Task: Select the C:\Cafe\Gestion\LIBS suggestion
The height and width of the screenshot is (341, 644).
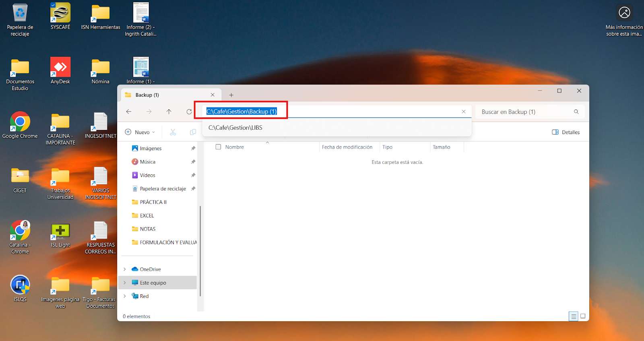Action: pos(235,128)
